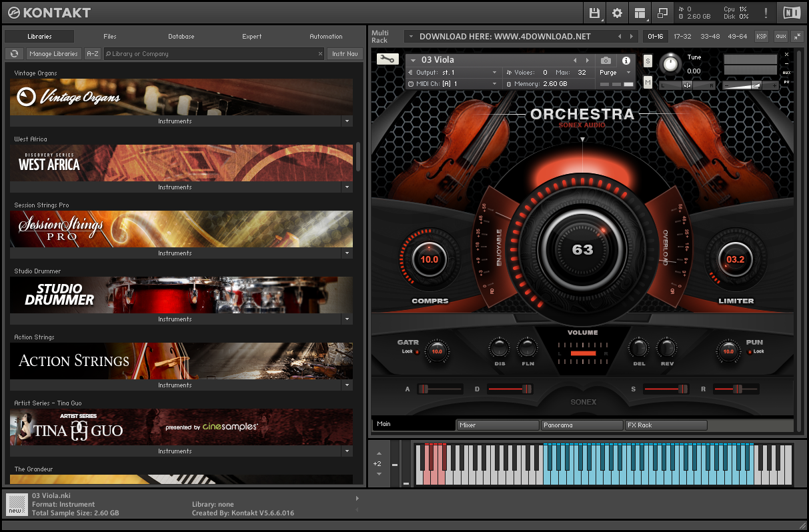
Task: Click the Tune knob
Action: 671,64
